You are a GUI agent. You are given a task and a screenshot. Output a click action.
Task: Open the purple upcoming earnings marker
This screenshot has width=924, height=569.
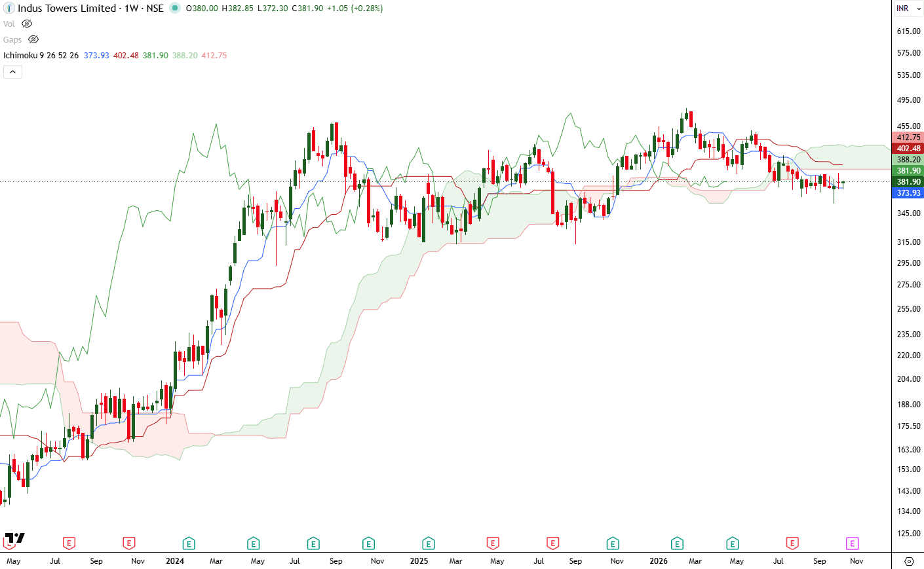[852, 543]
